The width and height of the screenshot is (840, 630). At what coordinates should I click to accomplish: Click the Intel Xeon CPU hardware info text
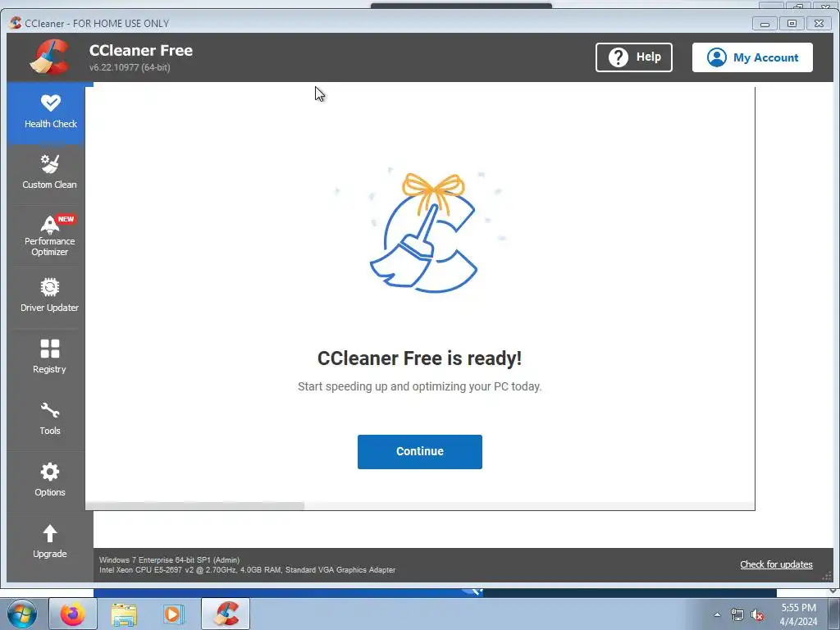pos(247,570)
